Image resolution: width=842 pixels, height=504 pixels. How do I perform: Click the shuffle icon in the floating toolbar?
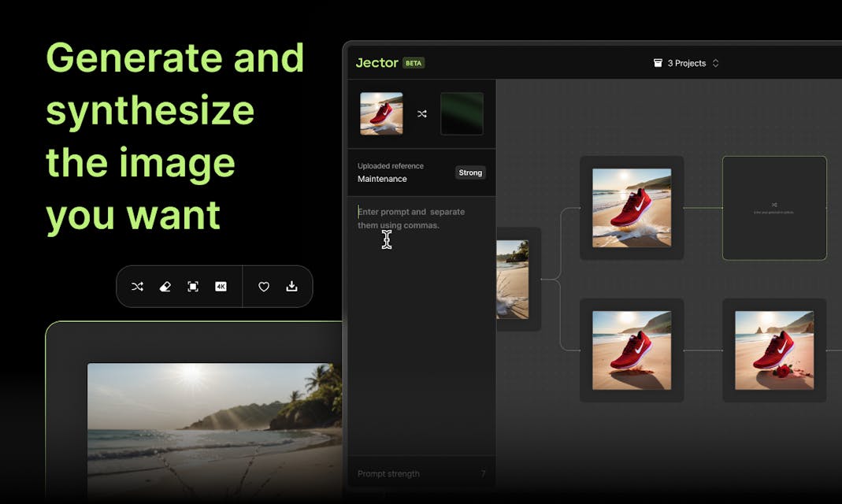pos(138,287)
